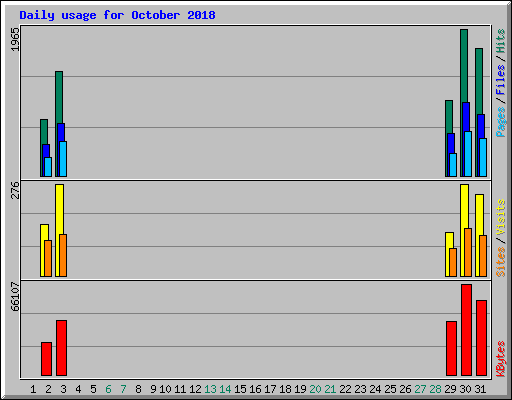Click the 1965 hits axis maximum label
The image size is (512, 400).
pos(15,39)
